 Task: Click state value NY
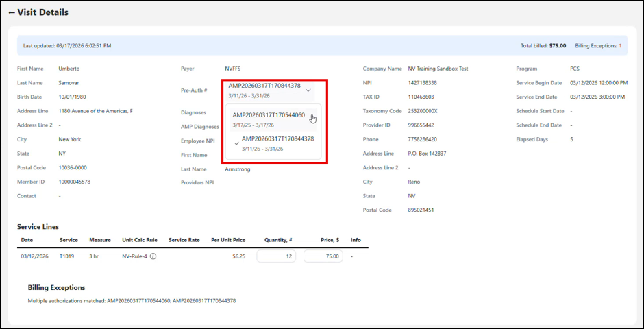pos(62,154)
